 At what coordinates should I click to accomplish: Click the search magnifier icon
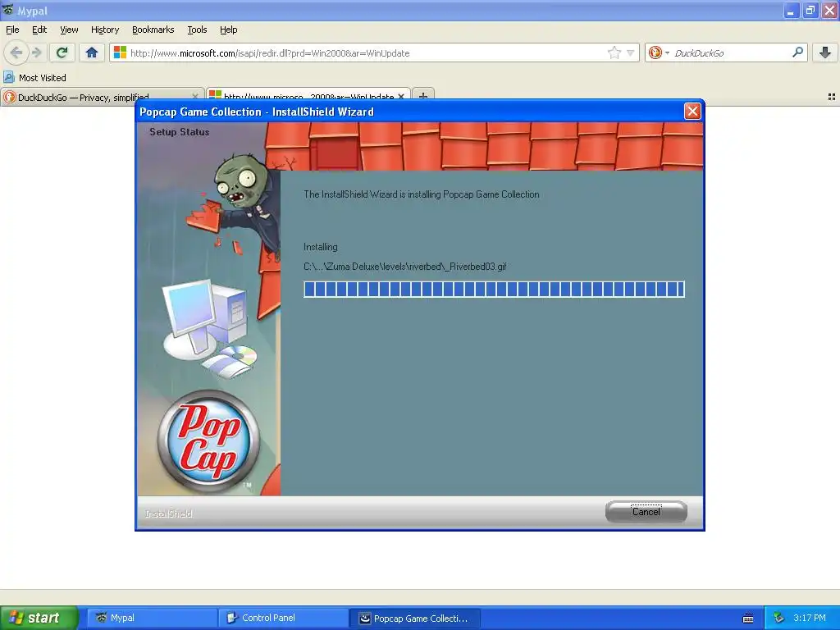(x=797, y=52)
